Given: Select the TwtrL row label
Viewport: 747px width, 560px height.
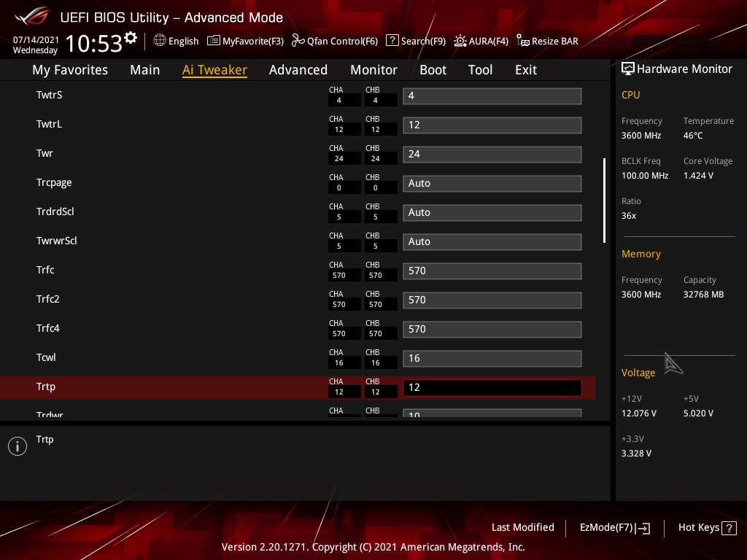Looking at the screenshot, I should tap(49, 124).
